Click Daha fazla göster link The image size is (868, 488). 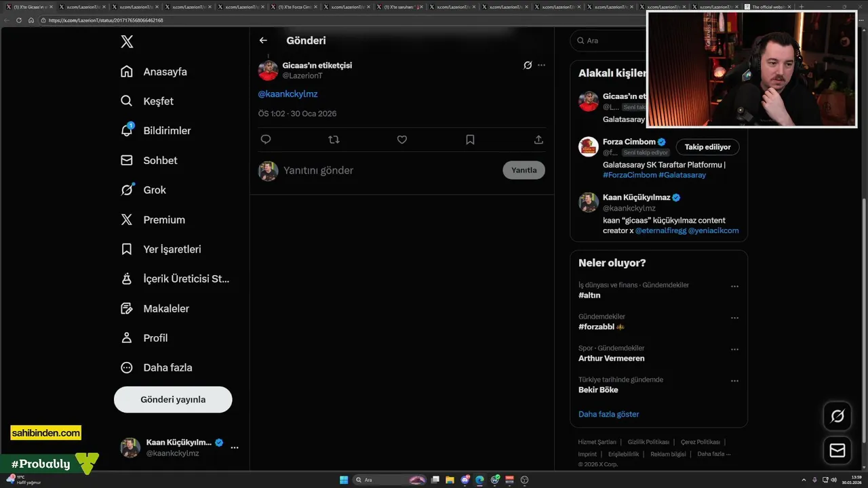[x=608, y=414]
